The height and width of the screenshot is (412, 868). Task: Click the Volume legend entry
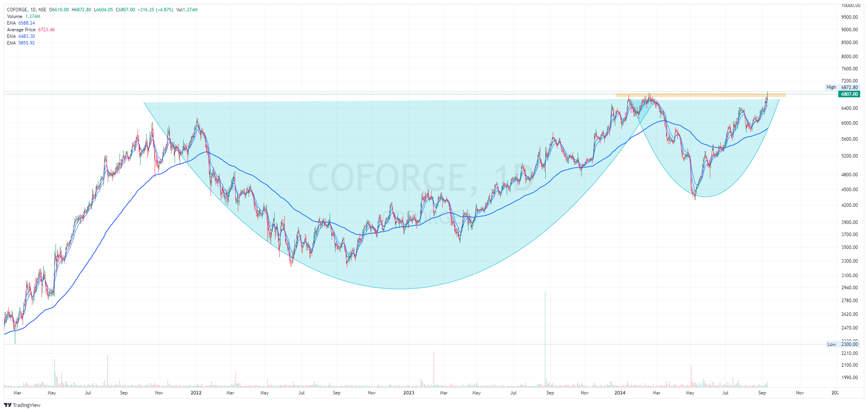click(x=14, y=16)
